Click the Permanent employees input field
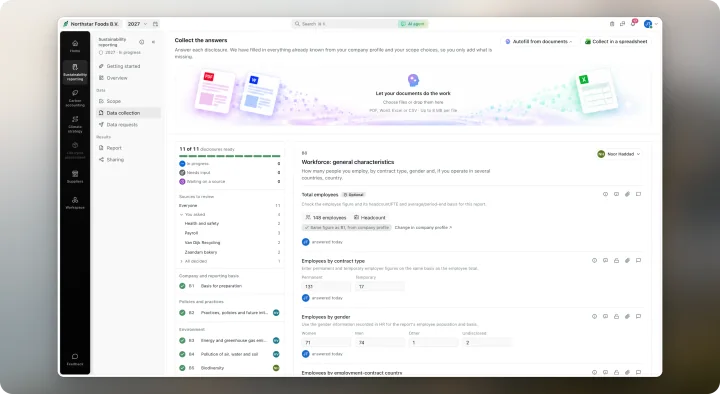The width and height of the screenshot is (720, 394). (326, 287)
